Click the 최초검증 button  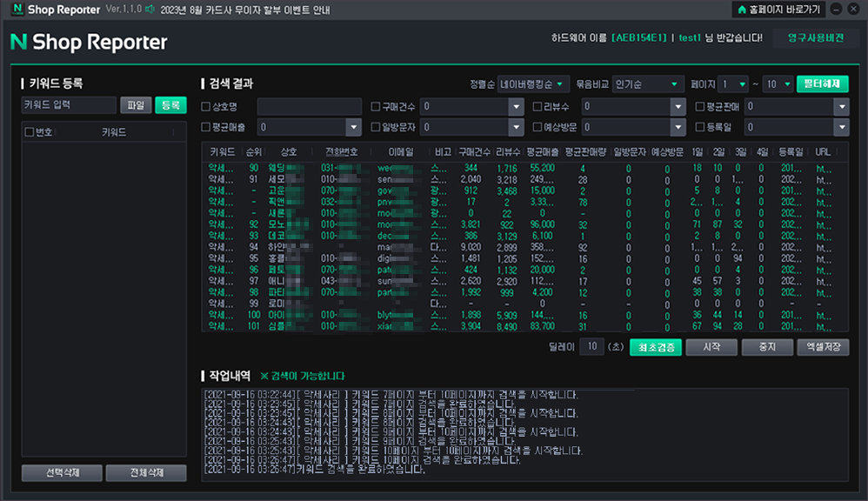coord(656,347)
